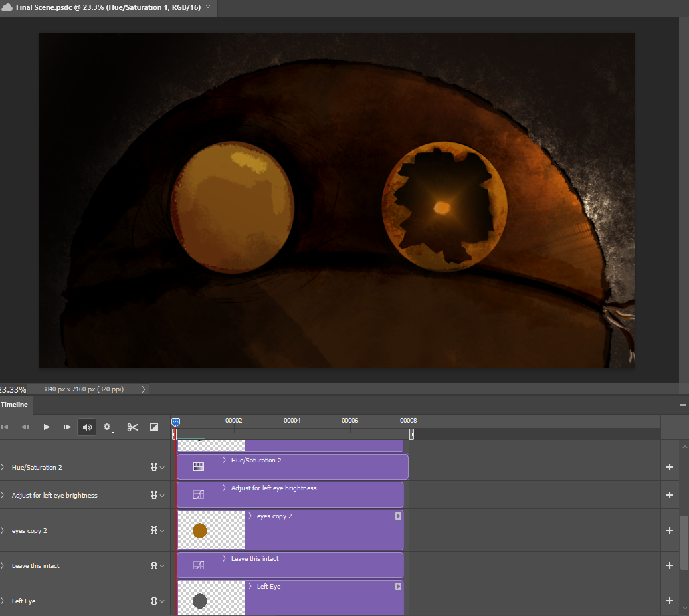Open eyes copy 2 clip motion flyout

click(398, 516)
